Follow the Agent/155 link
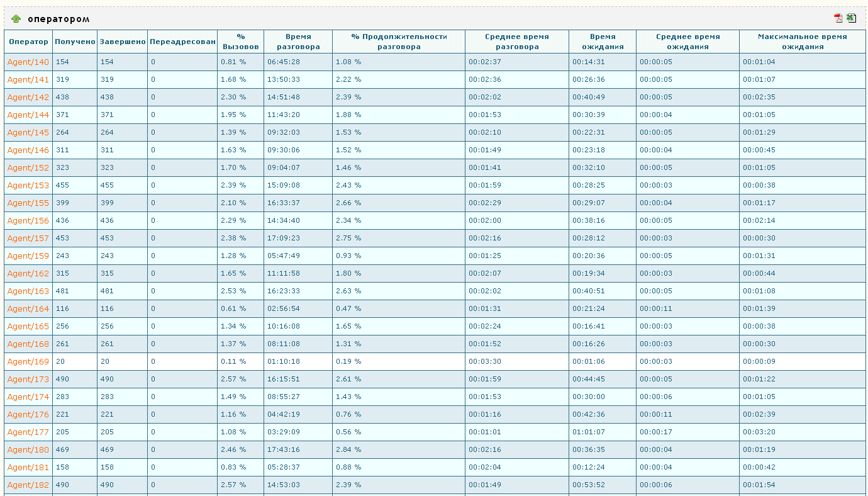868x496 pixels. pos(28,203)
